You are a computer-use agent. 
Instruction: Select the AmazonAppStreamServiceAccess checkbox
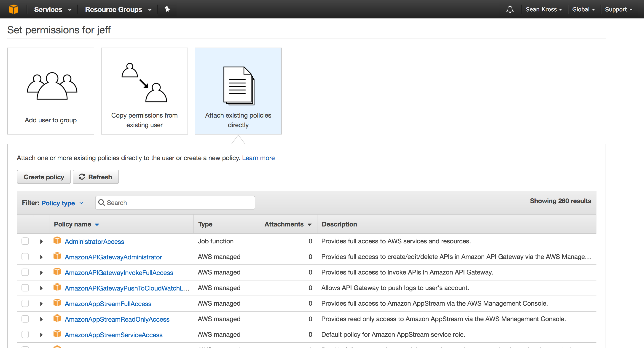(25, 334)
